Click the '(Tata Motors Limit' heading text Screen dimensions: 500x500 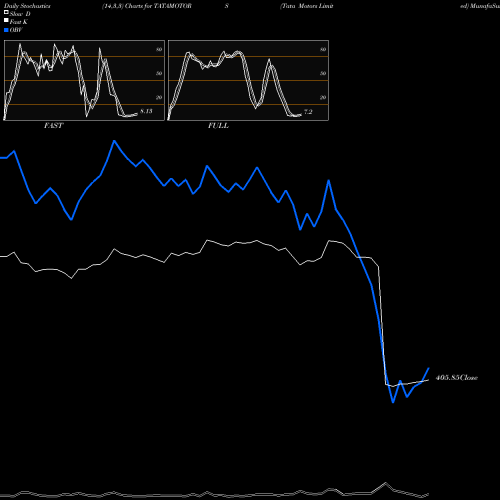click(x=307, y=6)
